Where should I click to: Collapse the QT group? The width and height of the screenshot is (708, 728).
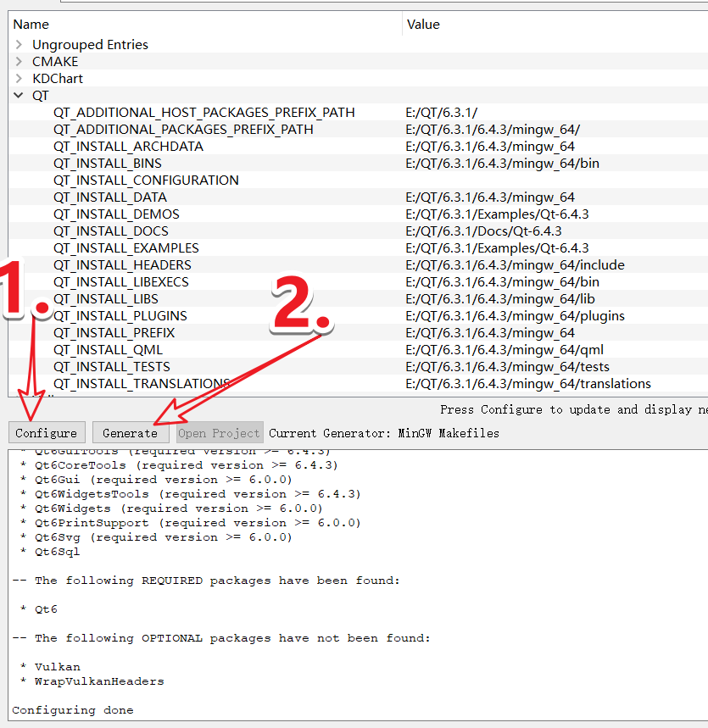19,95
